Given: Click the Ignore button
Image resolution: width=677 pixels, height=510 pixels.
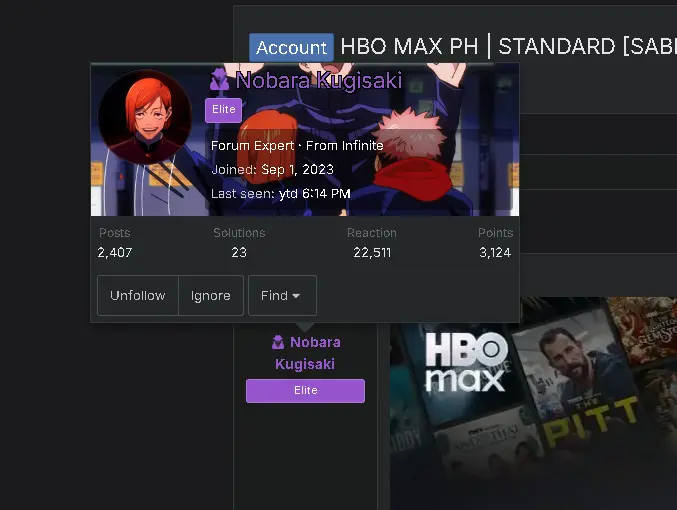Looking at the screenshot, I should coord(211,295).
